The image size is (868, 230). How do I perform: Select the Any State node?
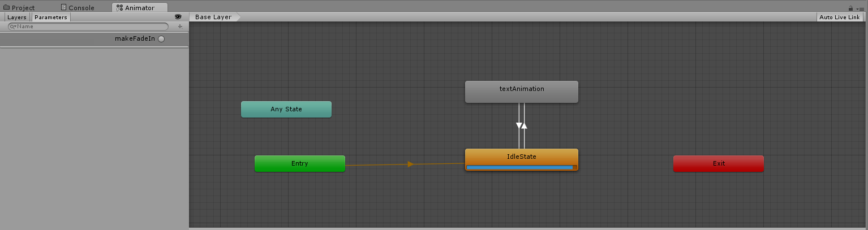pyautogui.click(x=286, y=110)
